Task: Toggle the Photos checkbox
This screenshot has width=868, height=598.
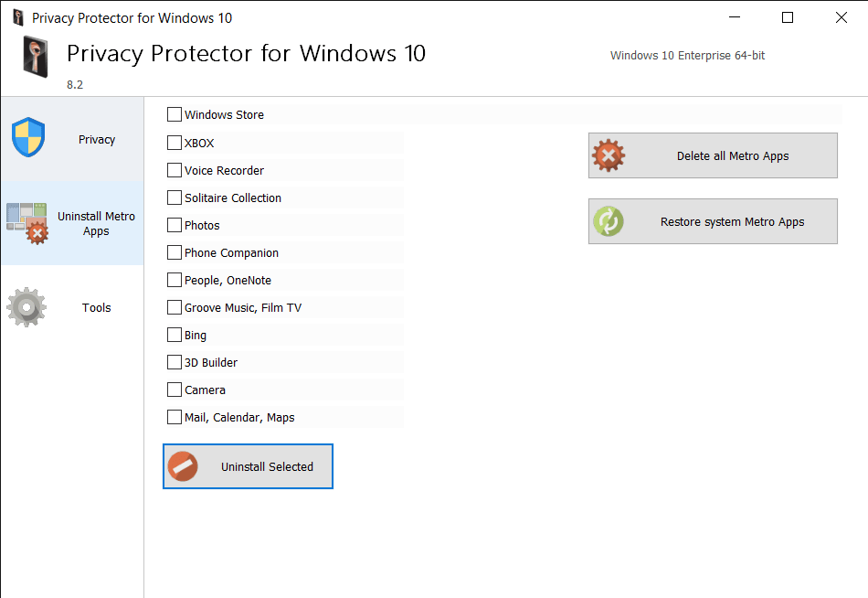Action: [175, 224]
